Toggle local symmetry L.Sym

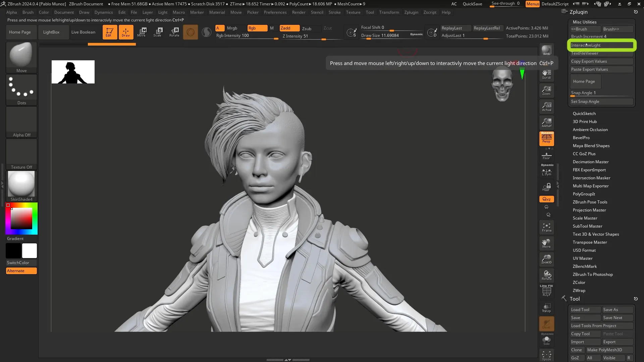point(546,171)
